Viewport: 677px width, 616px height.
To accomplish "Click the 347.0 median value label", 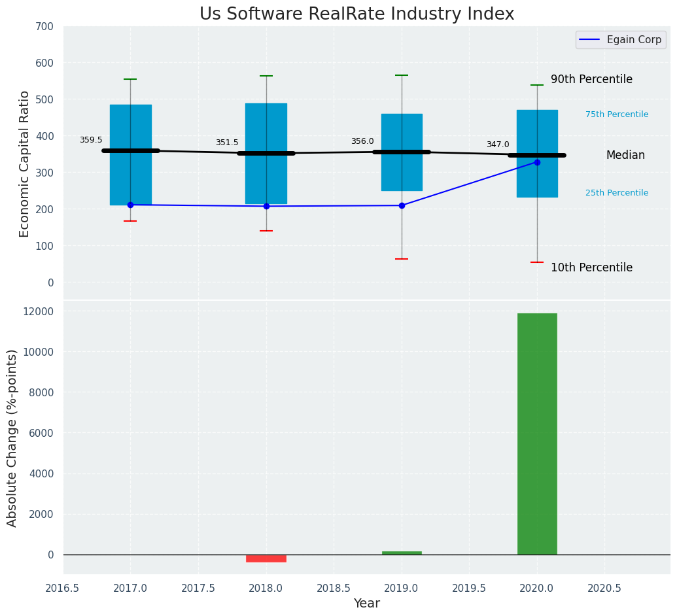I will coord(497,145).
